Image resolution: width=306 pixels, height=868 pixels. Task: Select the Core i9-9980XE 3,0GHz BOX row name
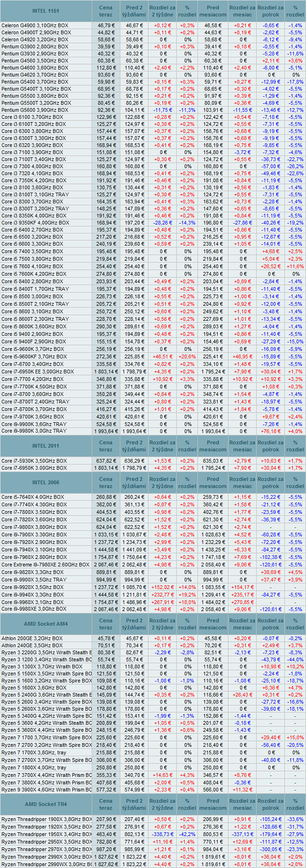[34, 609]
